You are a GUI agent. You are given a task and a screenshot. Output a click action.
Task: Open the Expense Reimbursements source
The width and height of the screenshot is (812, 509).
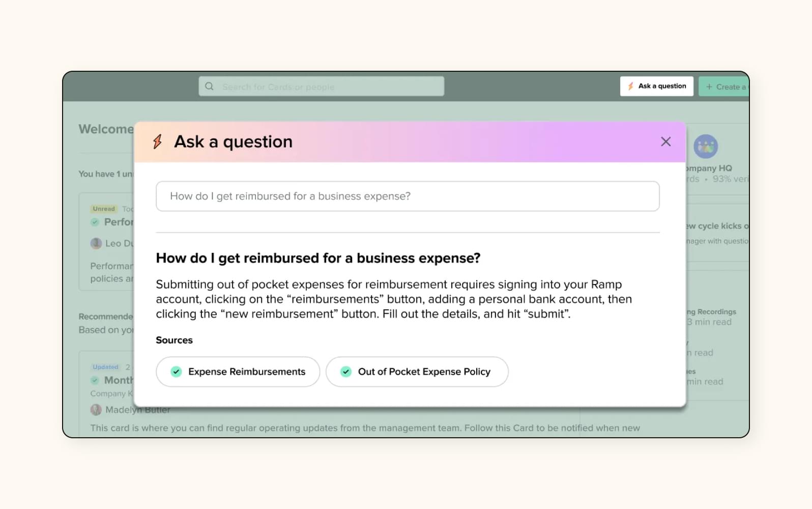(x=238, y=372)
